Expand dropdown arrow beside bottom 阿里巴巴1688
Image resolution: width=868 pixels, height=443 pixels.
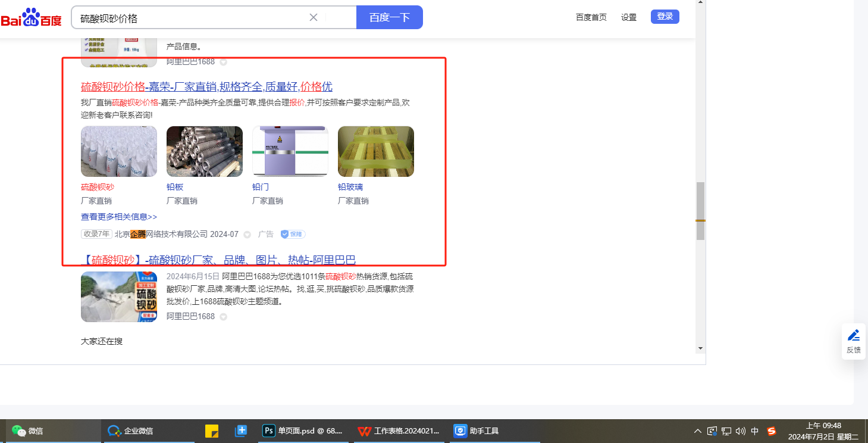click(223, 317)
